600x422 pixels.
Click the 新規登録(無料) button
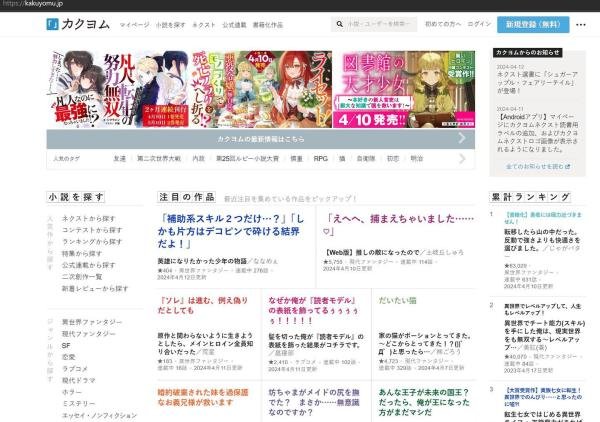(533, 24)
